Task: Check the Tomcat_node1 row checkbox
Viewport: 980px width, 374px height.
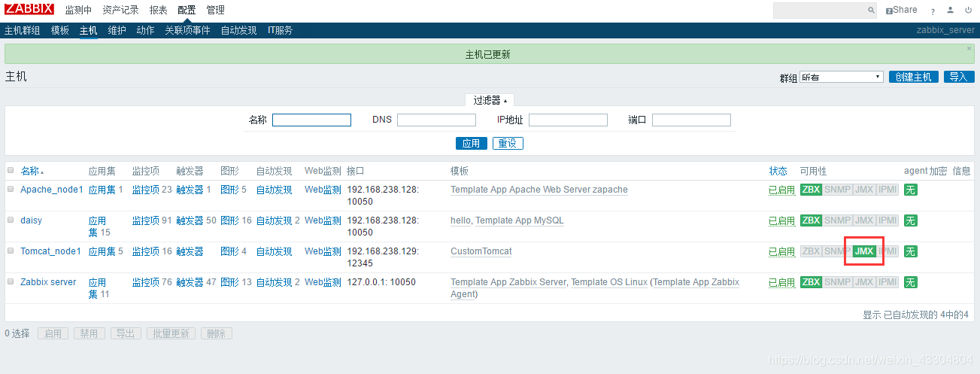Action: pyautogui.click(x=11, y=251)
